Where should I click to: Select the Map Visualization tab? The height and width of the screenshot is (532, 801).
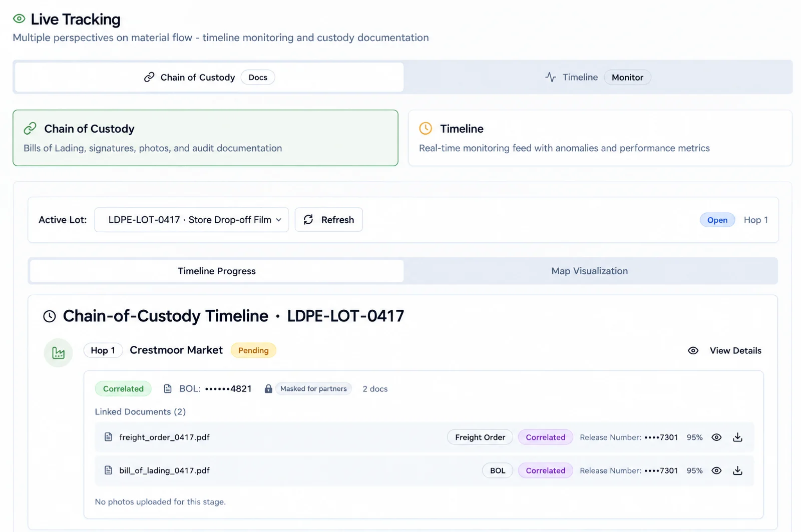tap(590, 271)
